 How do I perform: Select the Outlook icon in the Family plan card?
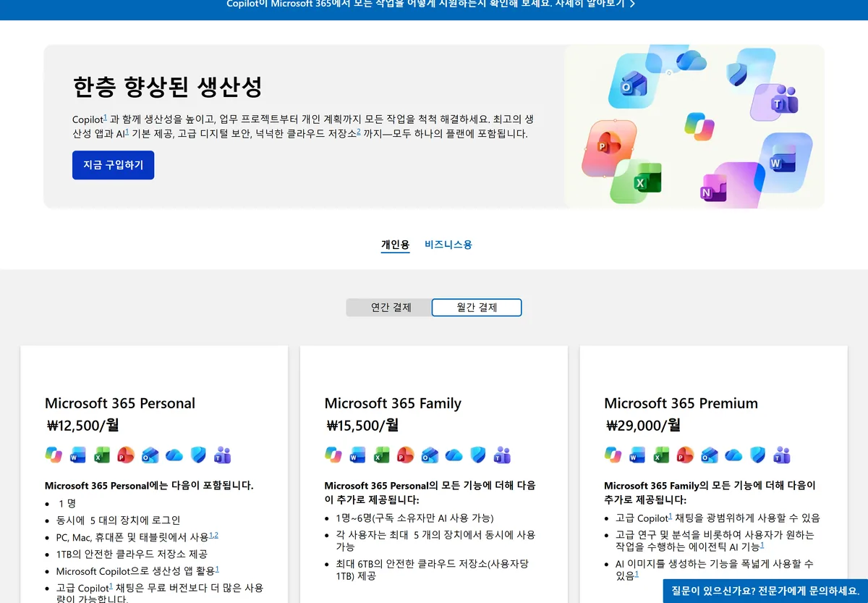(430, 455)
